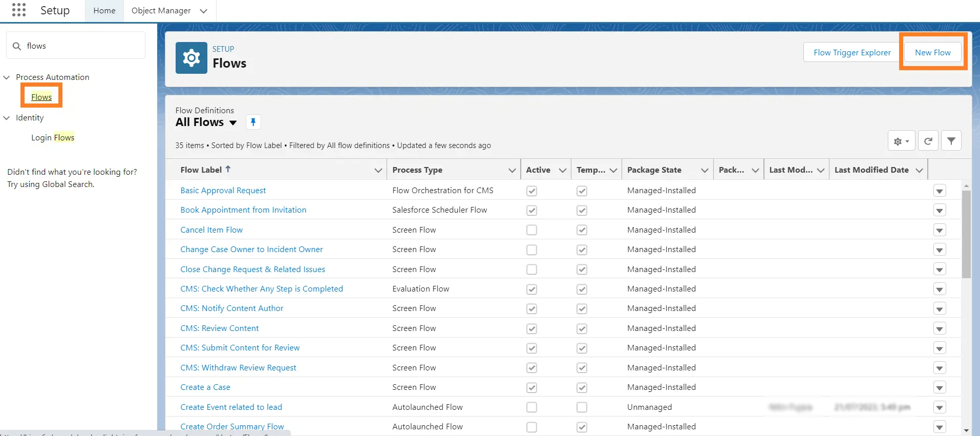Toggle Active checkbox for Change Case Owner row
The height and width of the screenshot is (436, 980).
(531, 250)
